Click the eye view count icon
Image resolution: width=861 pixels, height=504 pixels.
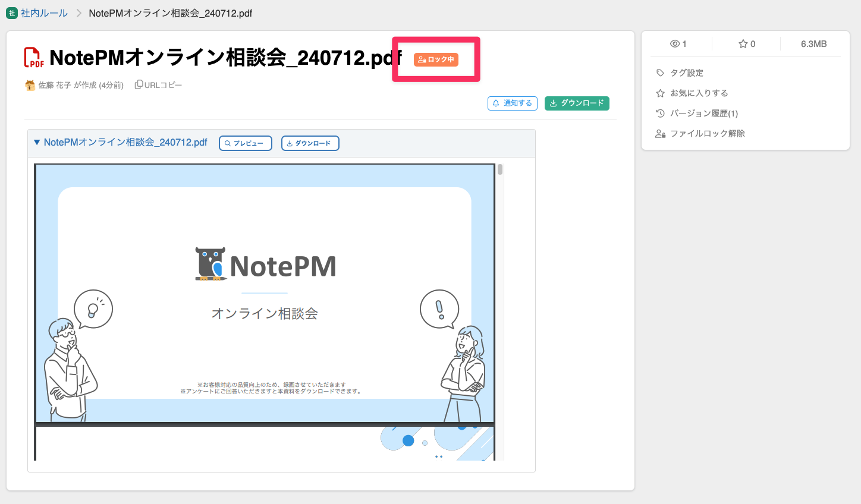tap(674, 44)
